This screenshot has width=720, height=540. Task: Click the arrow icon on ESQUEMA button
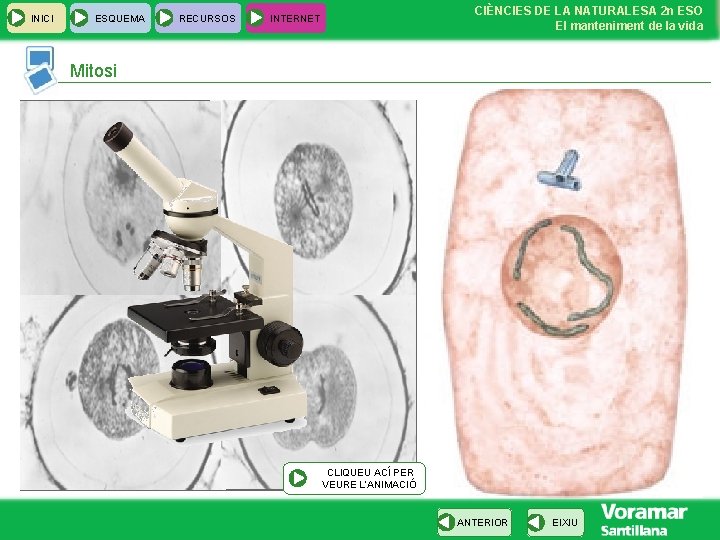[80, 18]
